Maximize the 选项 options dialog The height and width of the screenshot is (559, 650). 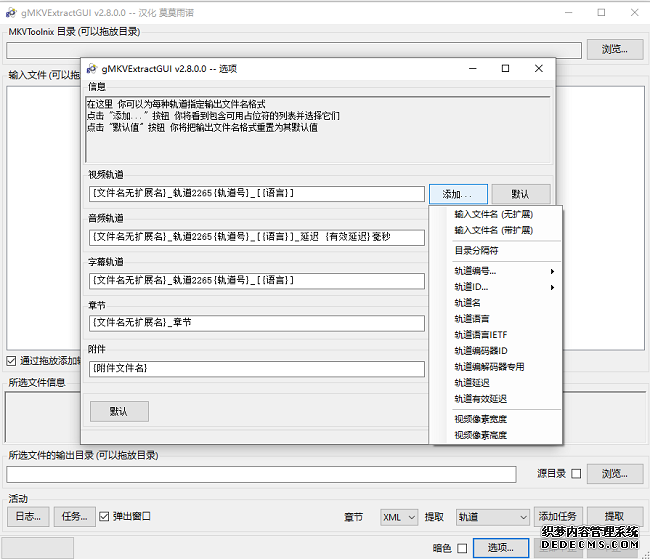[505, 69]
